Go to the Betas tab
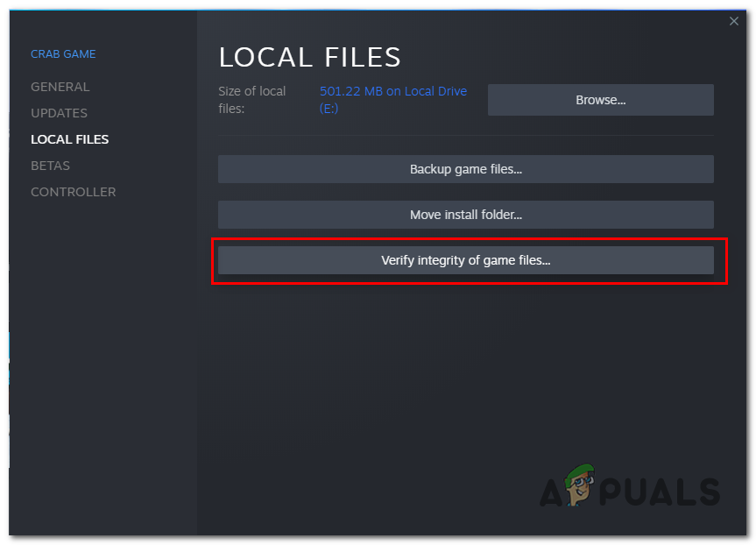This screenshot has height=545, width=756. pos(50,166)
